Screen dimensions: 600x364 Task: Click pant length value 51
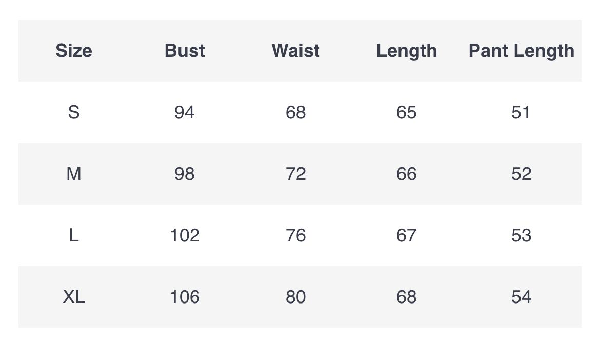tap(521, 112)
